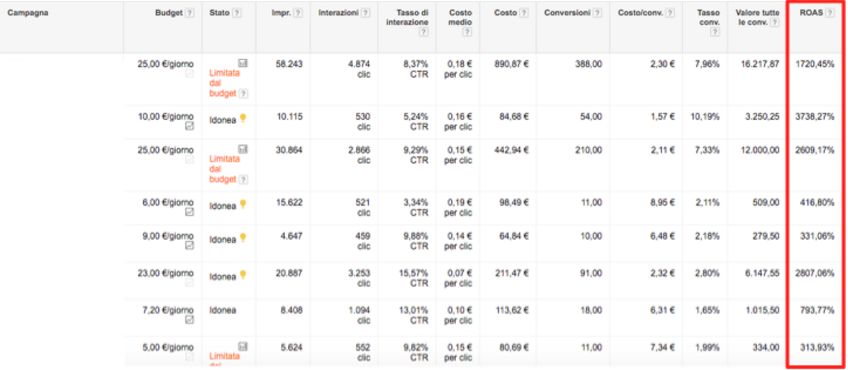Viewport: 848px width, 370px height.
Task: Open help icon beside Limitata dal budget, 30.864 row
Action: pos(243,179)
